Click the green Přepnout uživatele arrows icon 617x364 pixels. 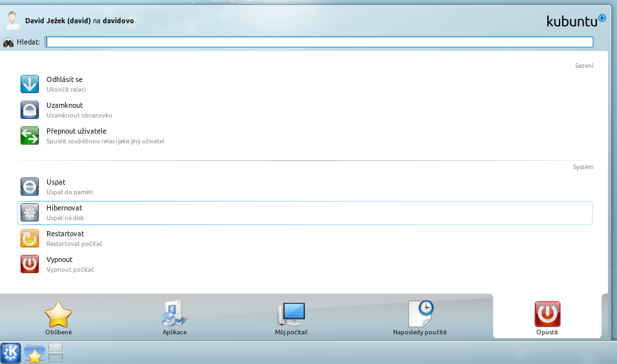pos(30,136)
